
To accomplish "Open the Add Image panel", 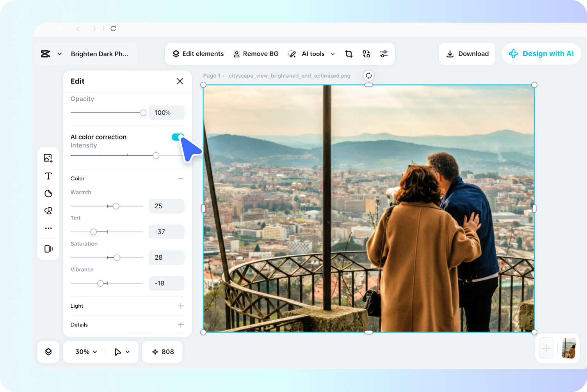I will click(48, 158).
